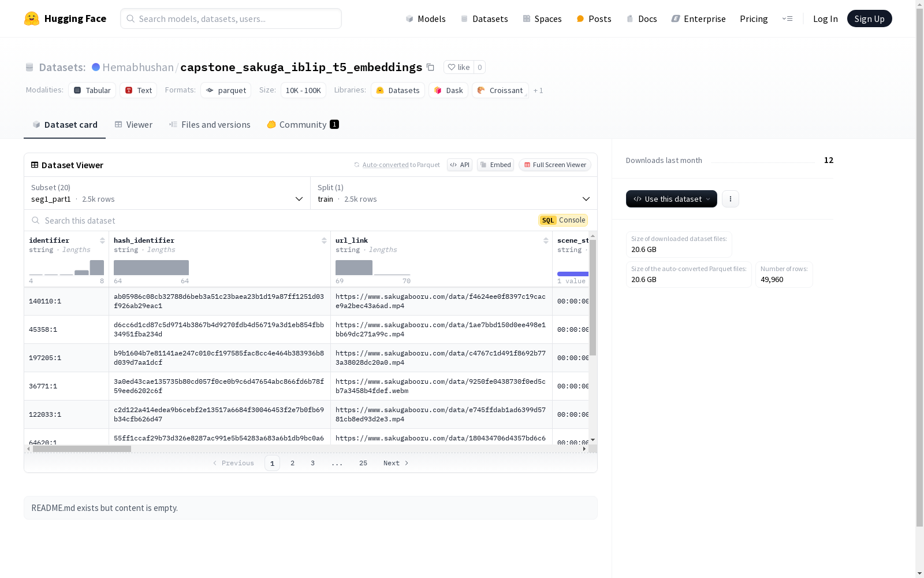The width and height of the screenshot is (924, 578).
Task: Switch to the Dataset card tab
Action: [65, 125]
